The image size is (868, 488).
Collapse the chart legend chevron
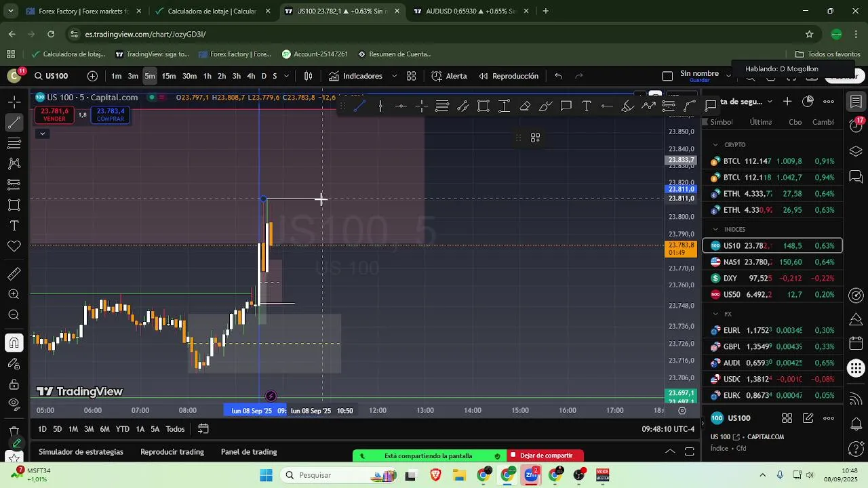click(42, 134)
